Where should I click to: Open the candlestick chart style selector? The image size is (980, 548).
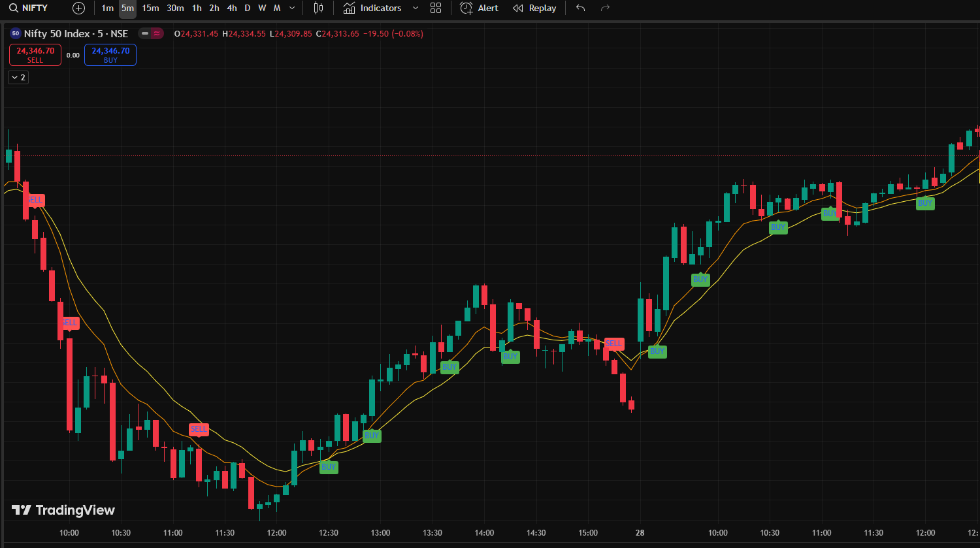318,8
